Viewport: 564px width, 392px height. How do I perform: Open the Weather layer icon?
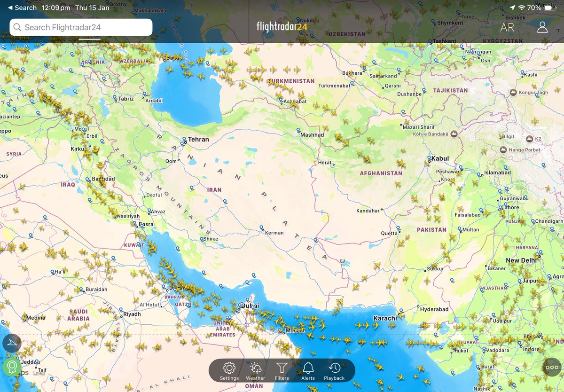click(x=255, y=368)
